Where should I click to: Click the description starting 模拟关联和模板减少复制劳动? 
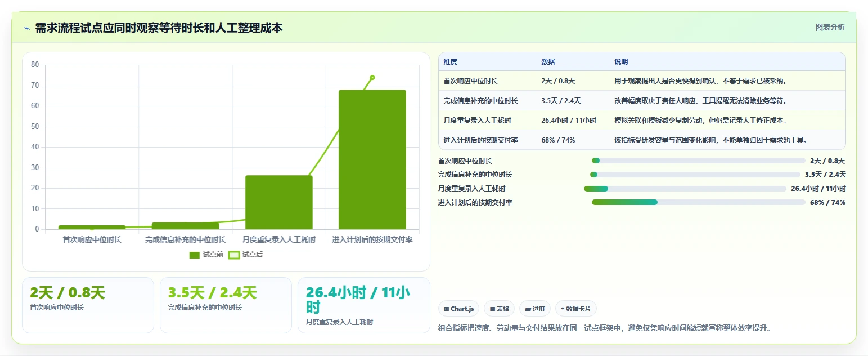click(700, 121)
